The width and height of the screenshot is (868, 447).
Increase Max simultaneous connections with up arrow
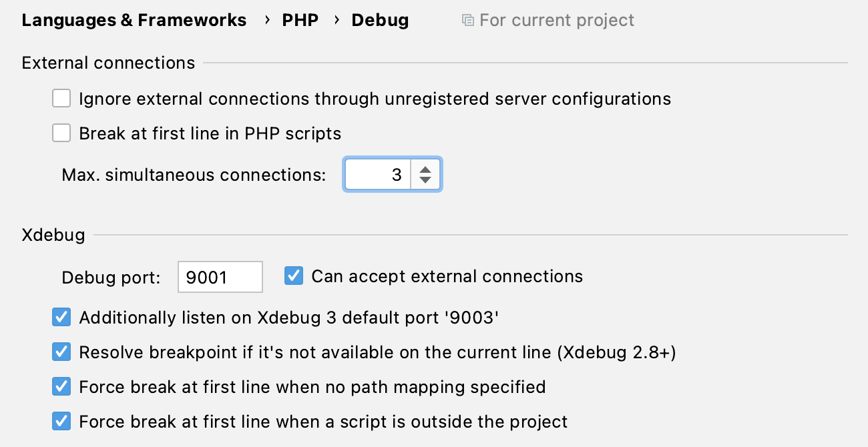point(425,169)
